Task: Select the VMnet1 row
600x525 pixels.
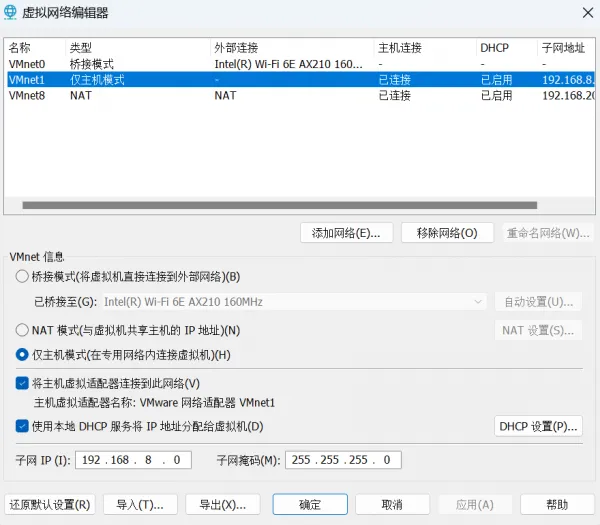Action: click(x=300, y=80)
